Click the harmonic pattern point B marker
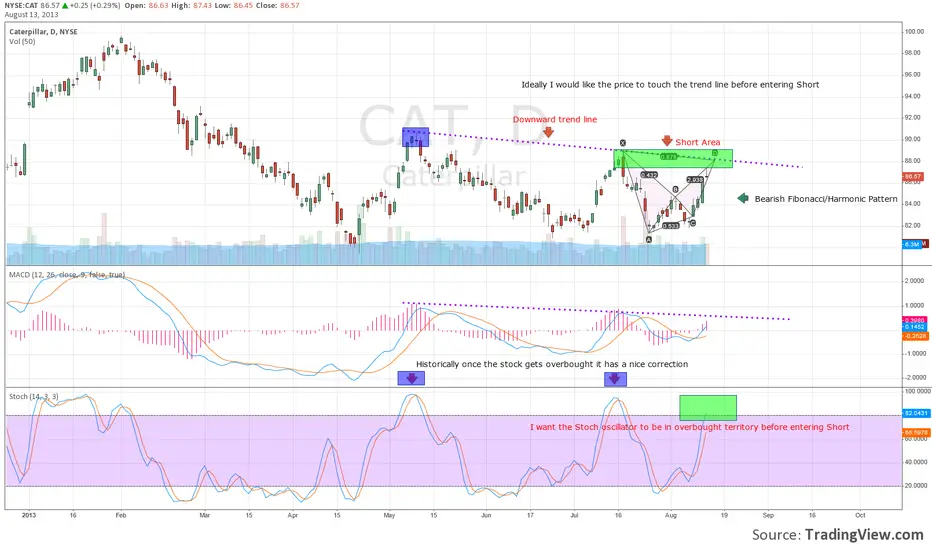Viewport: 932px width, 550px height. [x=675, y=190]
